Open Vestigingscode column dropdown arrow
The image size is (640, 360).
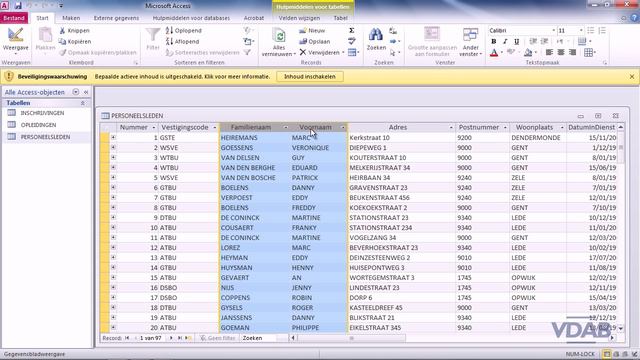215,128
